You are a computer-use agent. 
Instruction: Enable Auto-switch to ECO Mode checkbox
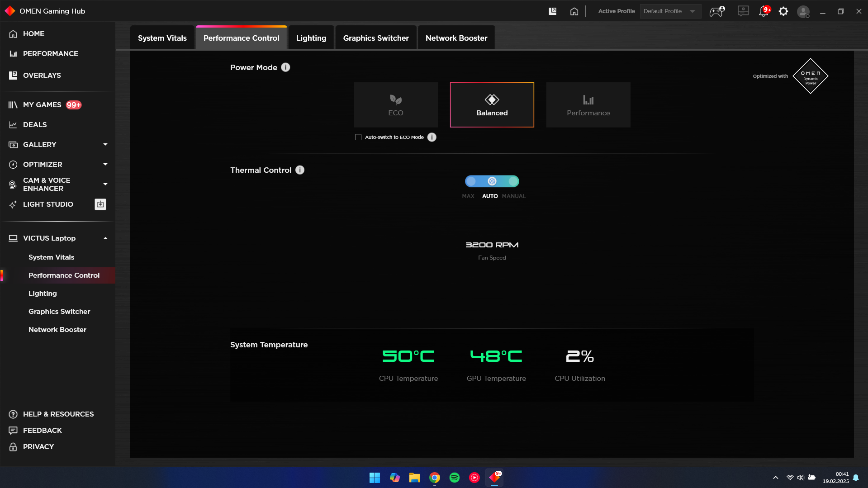[x=358, y=137]
